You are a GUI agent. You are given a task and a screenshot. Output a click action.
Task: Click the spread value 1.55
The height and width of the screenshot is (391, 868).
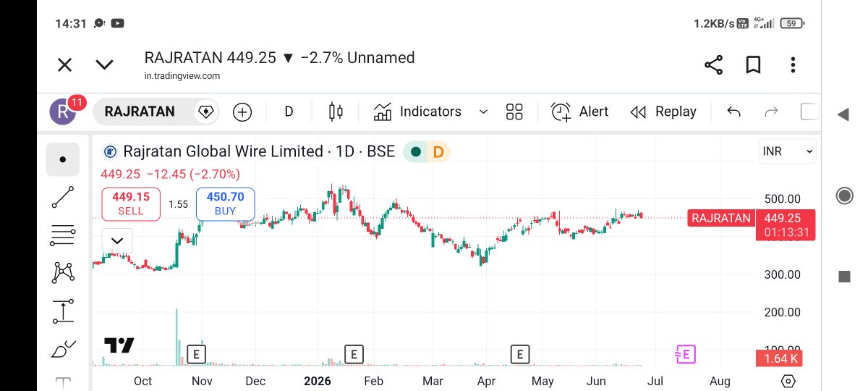[x=178, y=204]
